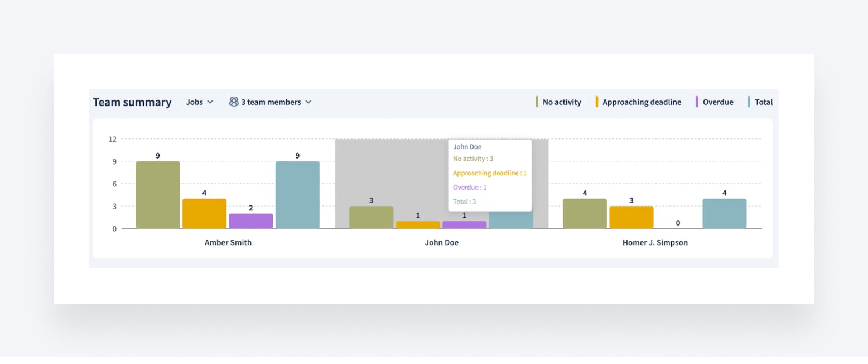Toggle the No activity legend item
The width and height of the screenshot is (868, 364).
561,102
